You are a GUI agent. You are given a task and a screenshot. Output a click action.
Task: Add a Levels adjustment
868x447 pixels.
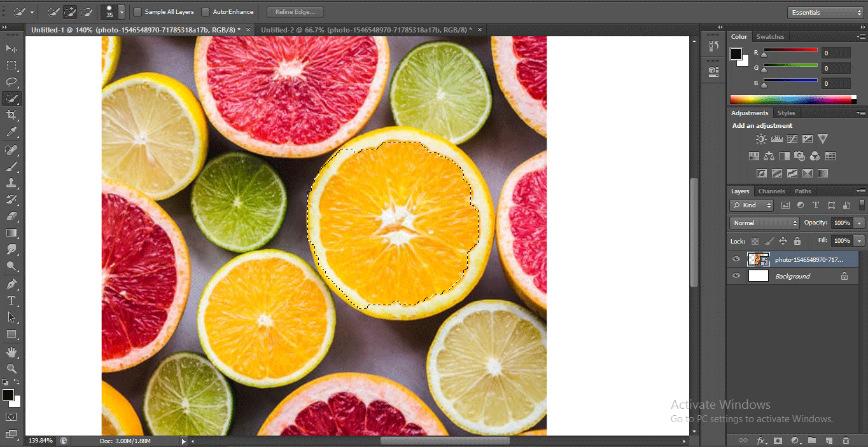[776, 139]
